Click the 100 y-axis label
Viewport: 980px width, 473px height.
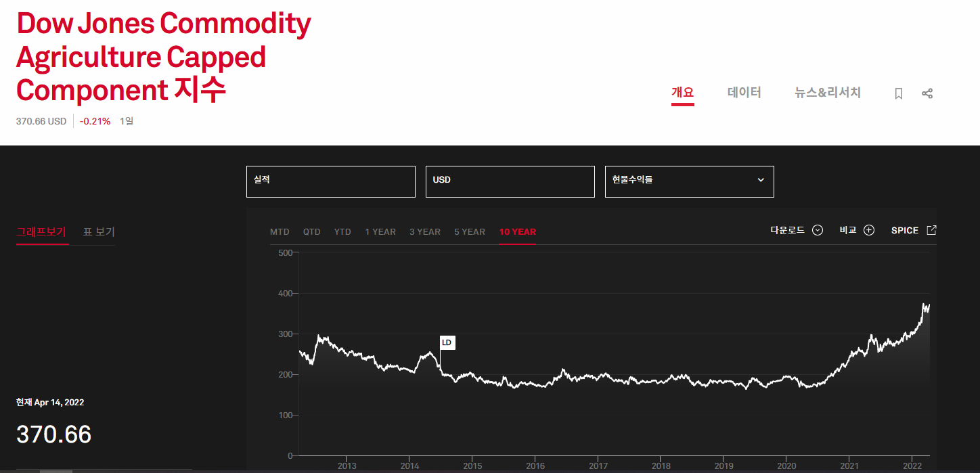285,415
